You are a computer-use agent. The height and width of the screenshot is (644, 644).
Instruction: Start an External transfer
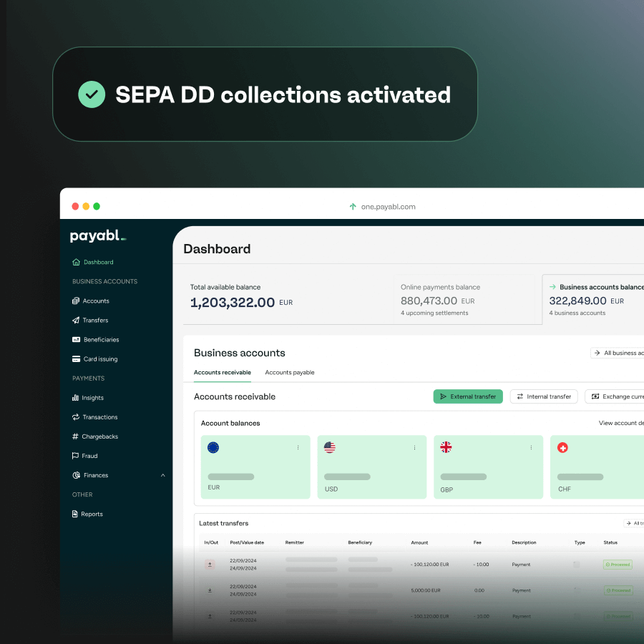[x=467, y=396]
